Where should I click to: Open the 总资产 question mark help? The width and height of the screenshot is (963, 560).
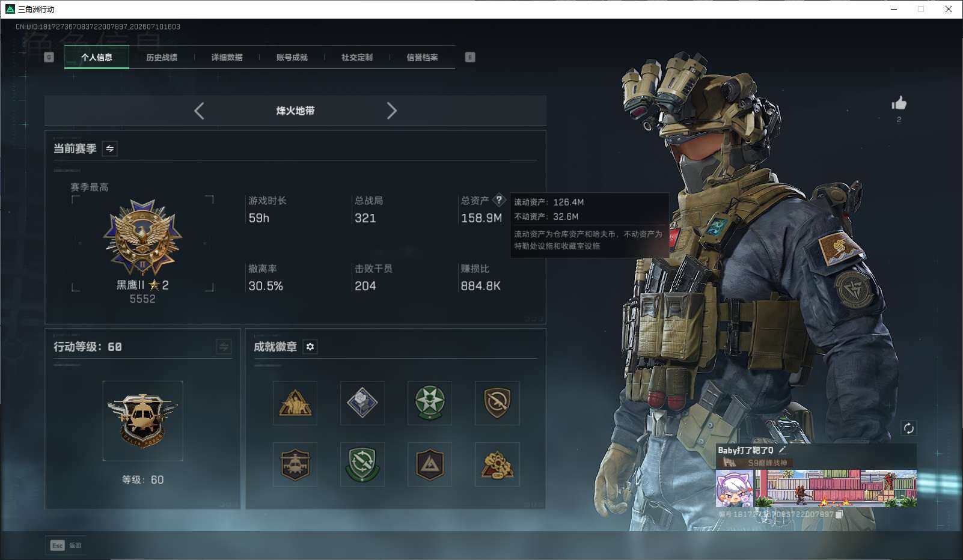coord(499,200)
